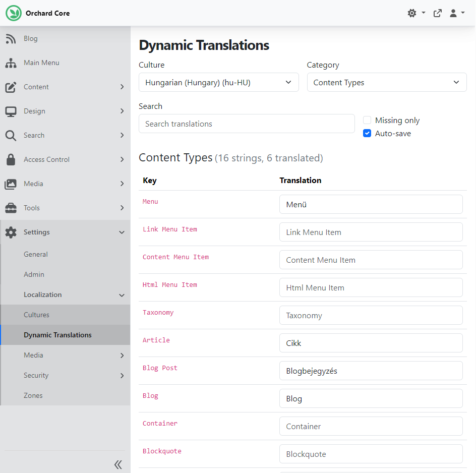Viewport: 476px width, 473px height.
Task: Edit the Link Menu Item translation field
Action: pyautogui.click(x=371, y=232)
